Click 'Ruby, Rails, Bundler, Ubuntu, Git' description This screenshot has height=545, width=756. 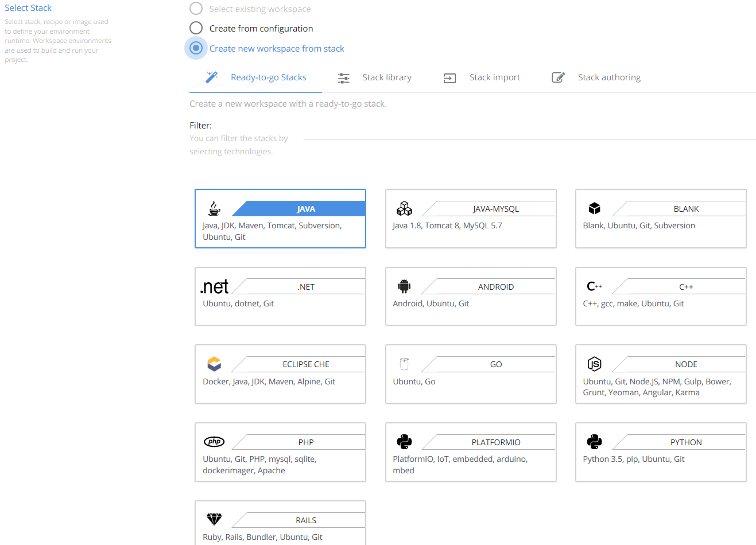(x=262, y=537)
